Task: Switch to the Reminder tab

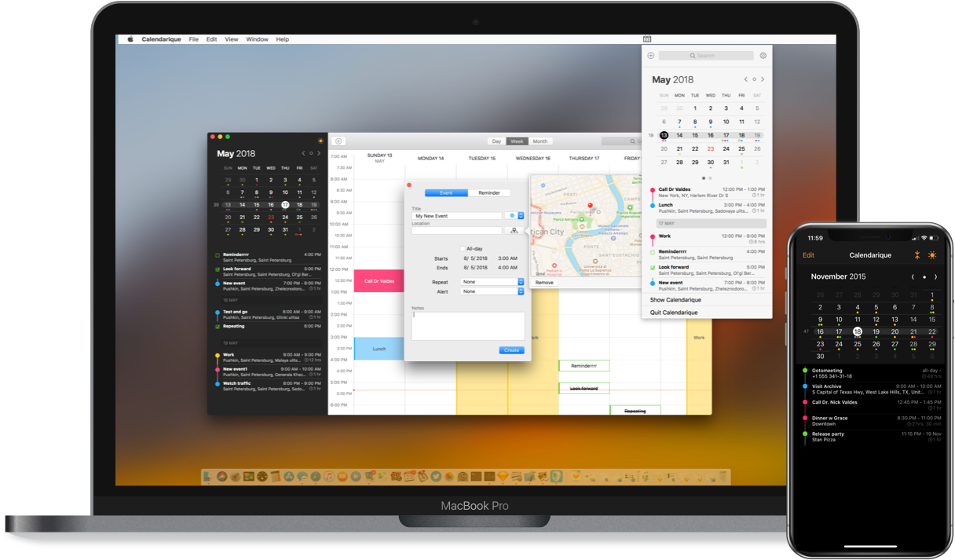Action: (489, 193)
